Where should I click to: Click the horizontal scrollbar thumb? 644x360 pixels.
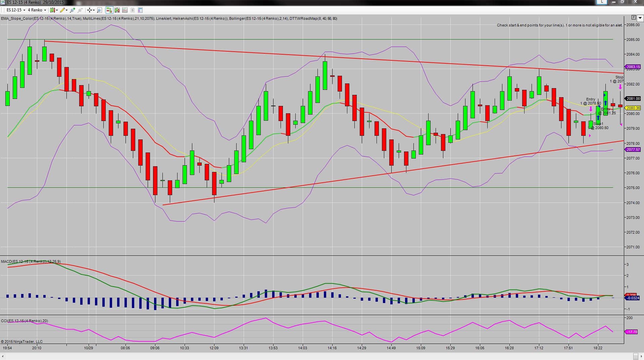click(x=636, y=356)
